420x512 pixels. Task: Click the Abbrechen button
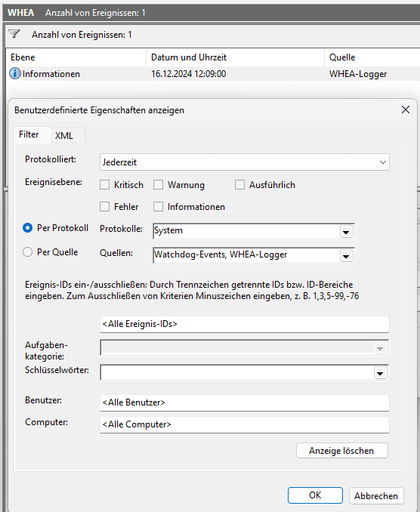coord(376,495)
